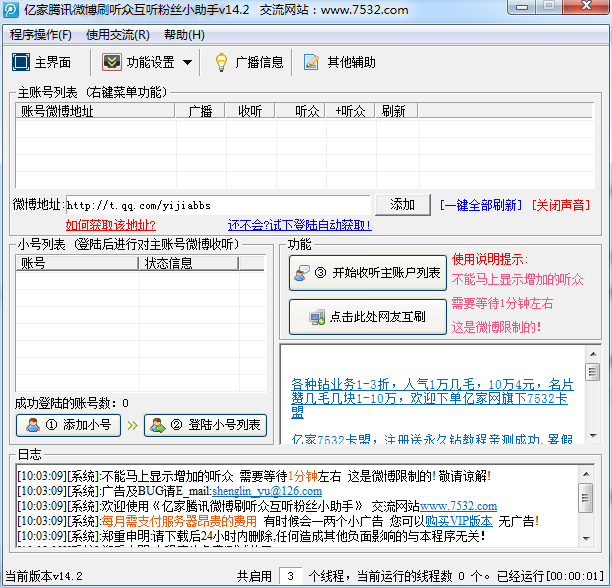Click 开始收听主账户列表 button text

(x=386, y=273)
